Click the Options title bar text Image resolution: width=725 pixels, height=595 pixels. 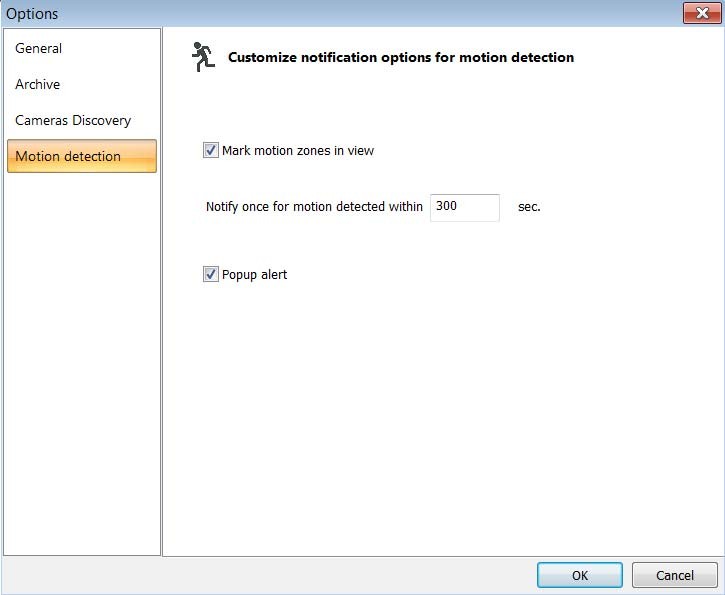coord(32,14)
